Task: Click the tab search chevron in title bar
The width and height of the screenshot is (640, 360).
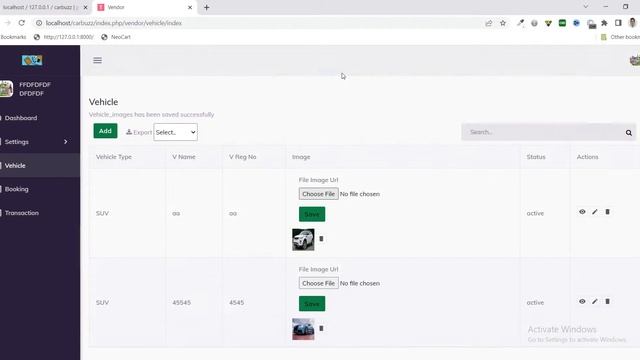Action: (586, 7)
